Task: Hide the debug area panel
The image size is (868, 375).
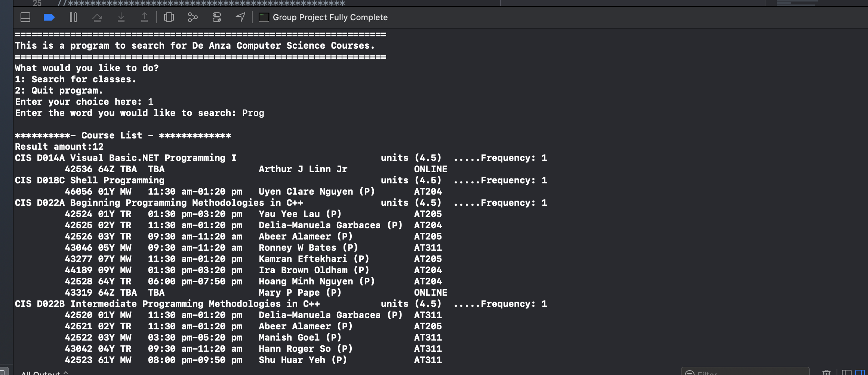Action: click(x=25, y=17)
